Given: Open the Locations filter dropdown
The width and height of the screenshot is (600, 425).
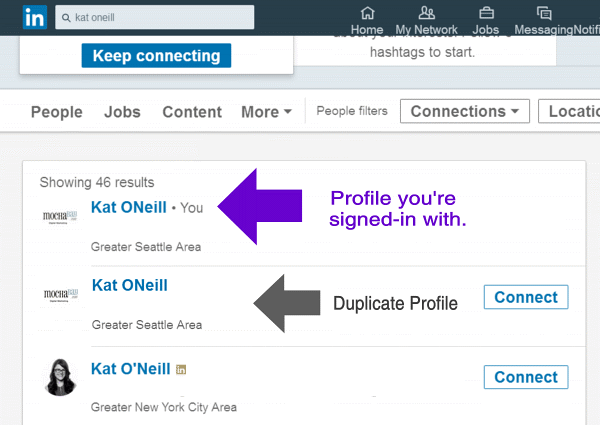Looking at the screenshot, I should point(570,111).
